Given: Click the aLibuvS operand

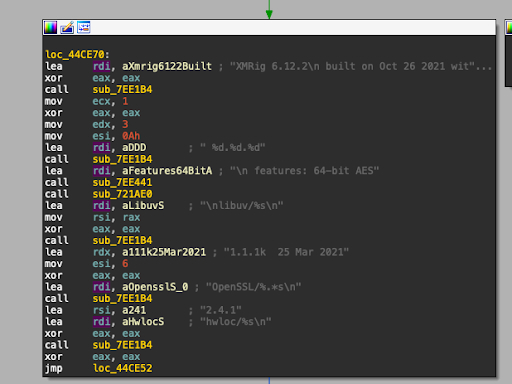Looking at the screenshot, I should point(143,206).
